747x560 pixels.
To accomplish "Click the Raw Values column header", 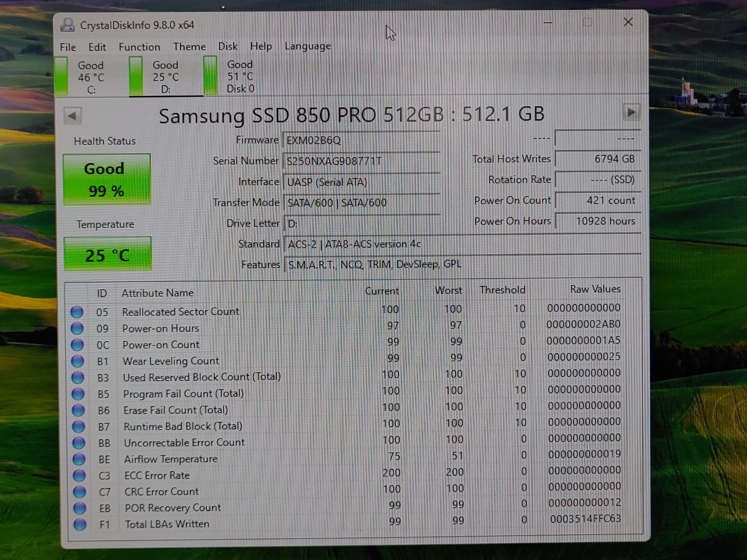I will point(596,289).
